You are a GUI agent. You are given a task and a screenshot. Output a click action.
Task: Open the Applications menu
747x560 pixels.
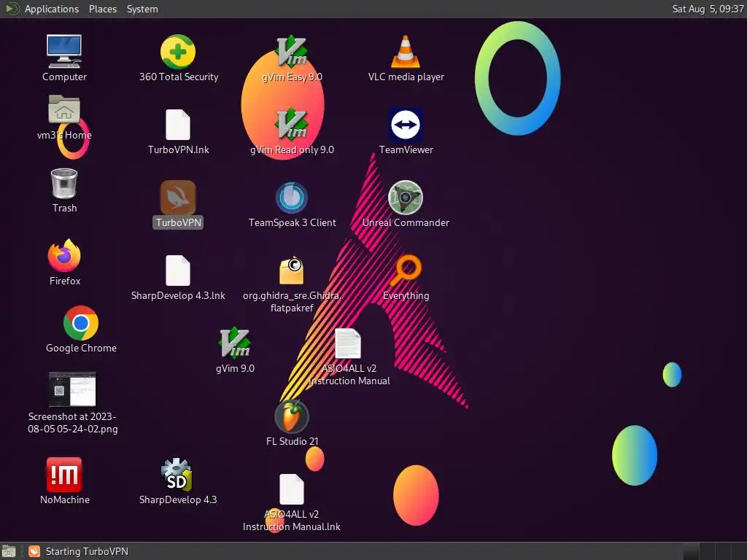pos(52,9)
